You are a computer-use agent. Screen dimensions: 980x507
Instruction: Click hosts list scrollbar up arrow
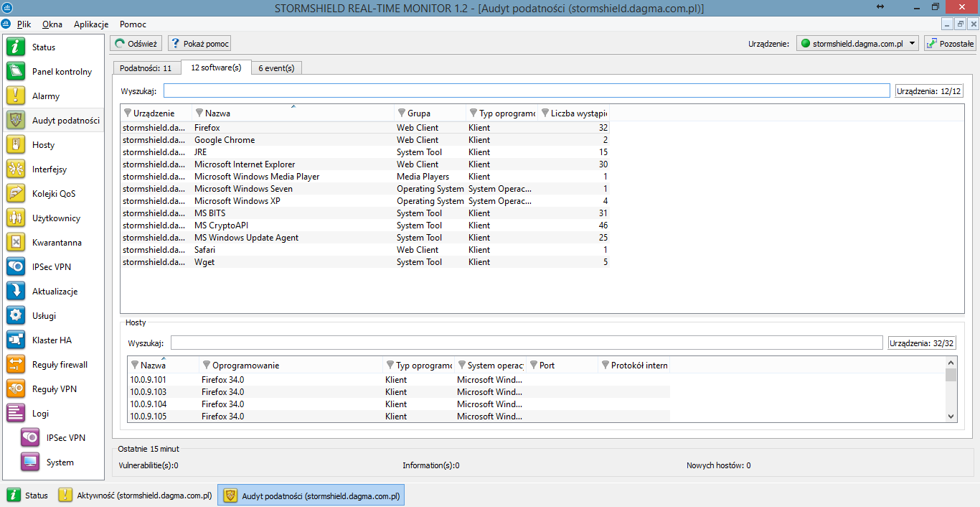pos(951,363)
